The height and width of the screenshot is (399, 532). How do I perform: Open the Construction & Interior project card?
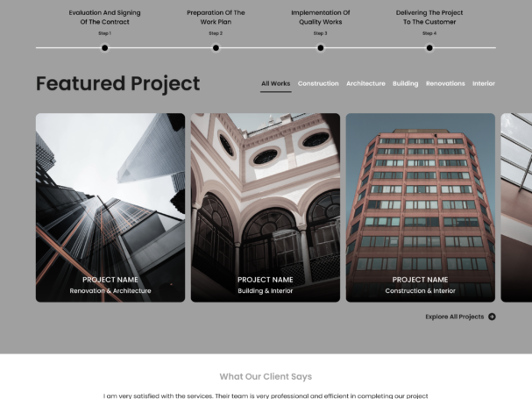[421, 208]
